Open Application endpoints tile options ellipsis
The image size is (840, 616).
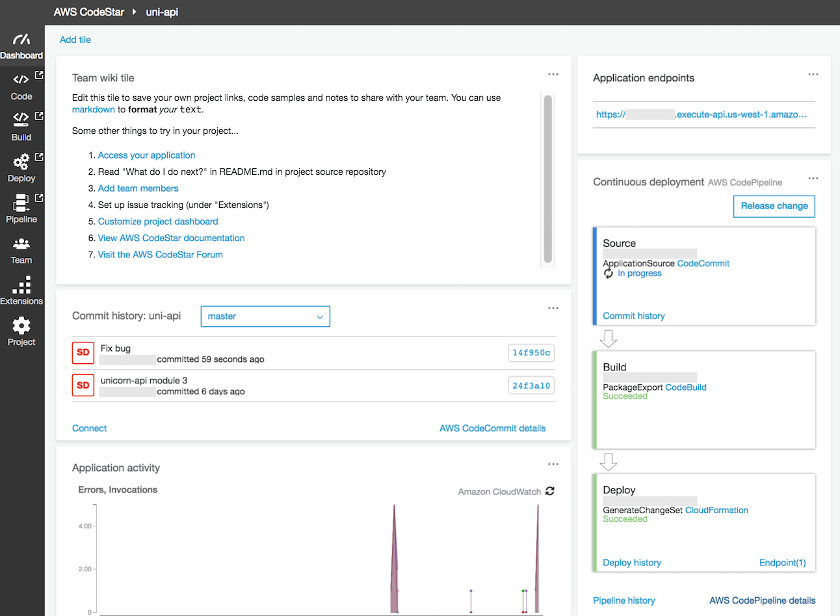coord(813,74)
